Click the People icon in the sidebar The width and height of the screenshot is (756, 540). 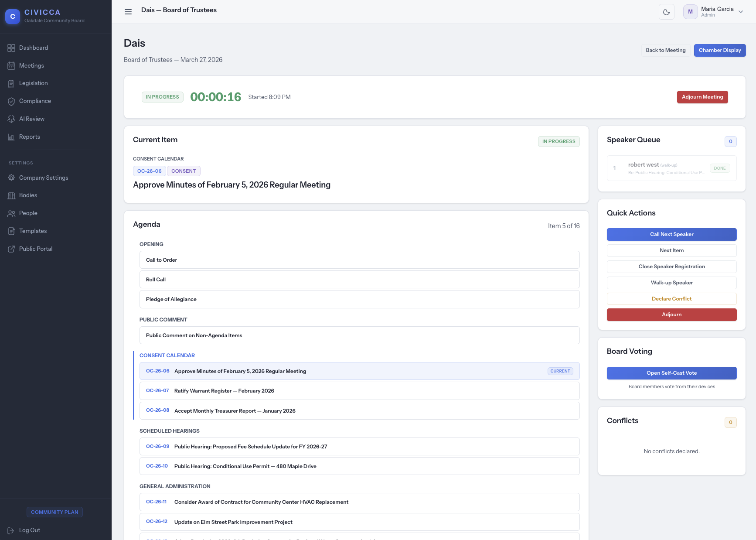[x=11, y=213]
